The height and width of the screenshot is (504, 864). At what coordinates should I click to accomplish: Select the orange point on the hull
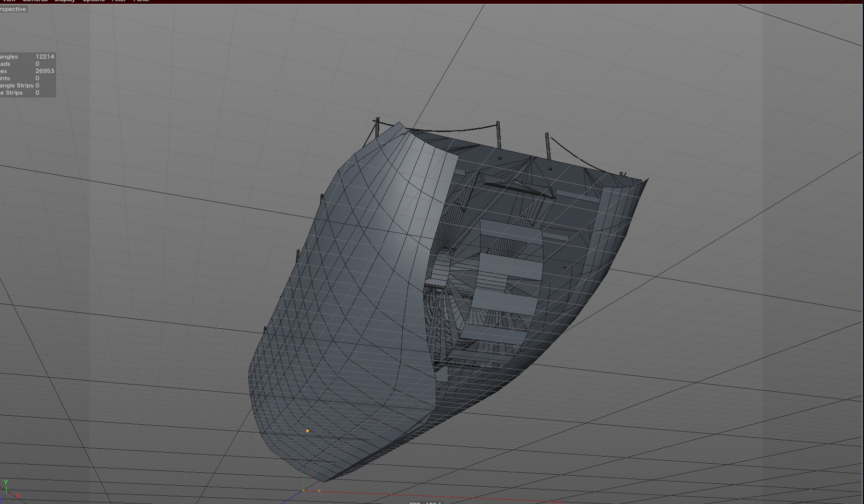[x=307, y=431]
